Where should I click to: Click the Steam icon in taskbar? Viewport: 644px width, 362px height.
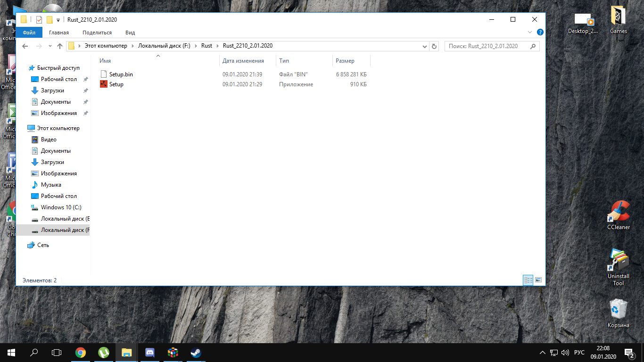(196, 353)
